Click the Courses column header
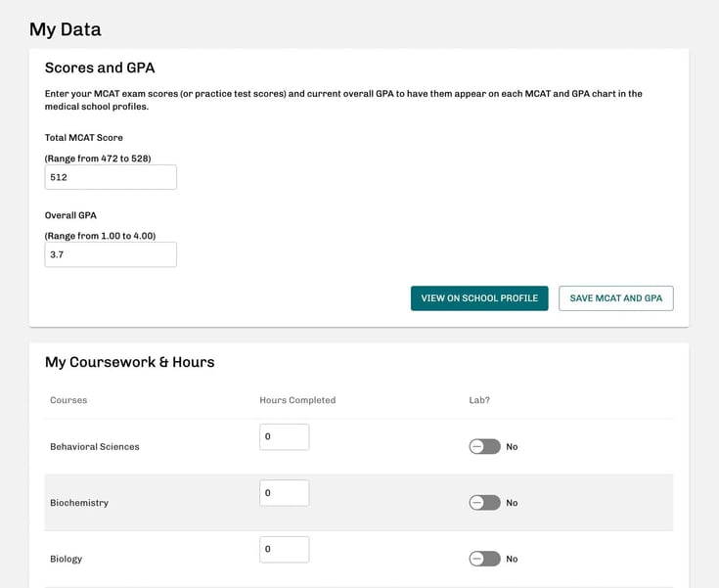Image resolution: width=719 pixels, height=588 pixels. 68,400
